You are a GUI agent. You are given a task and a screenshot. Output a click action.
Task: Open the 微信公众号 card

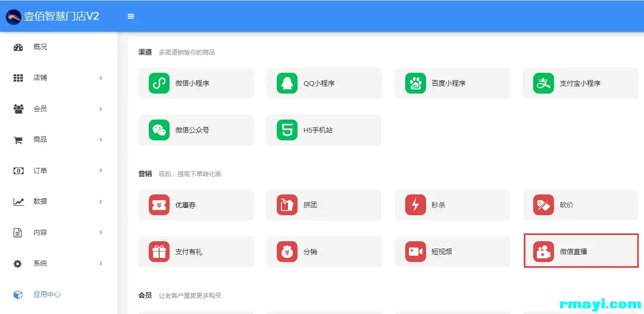click(x=196, y=130)
